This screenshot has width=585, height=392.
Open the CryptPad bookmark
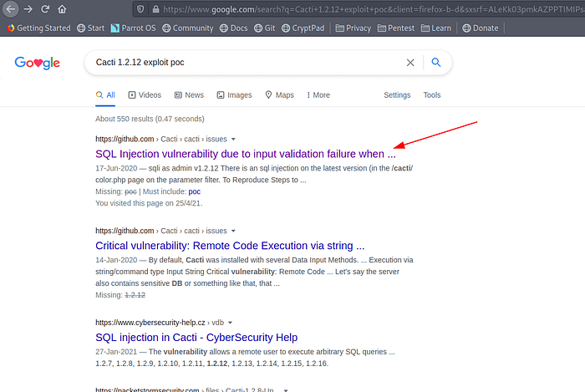[303, 28]
